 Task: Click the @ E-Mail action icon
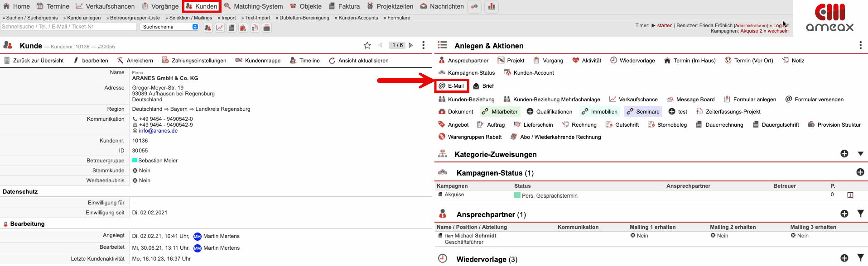(442, 86)
